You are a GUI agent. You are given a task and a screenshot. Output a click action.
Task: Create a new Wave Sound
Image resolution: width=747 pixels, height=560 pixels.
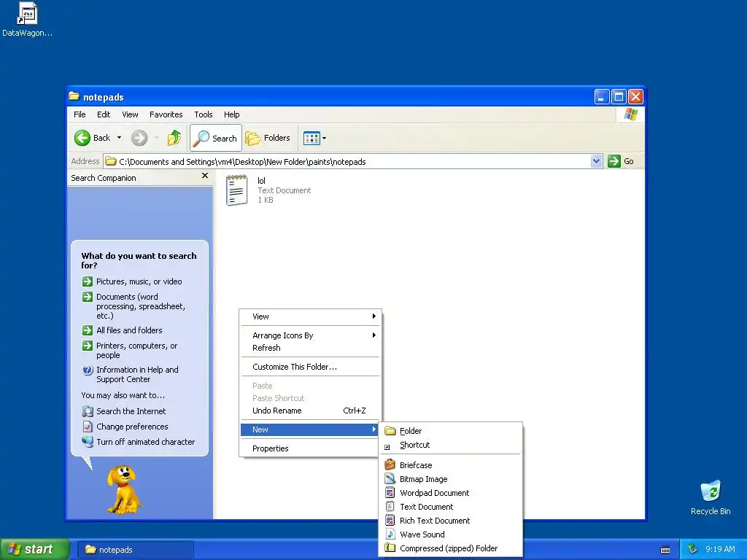[x=451, y=534]
